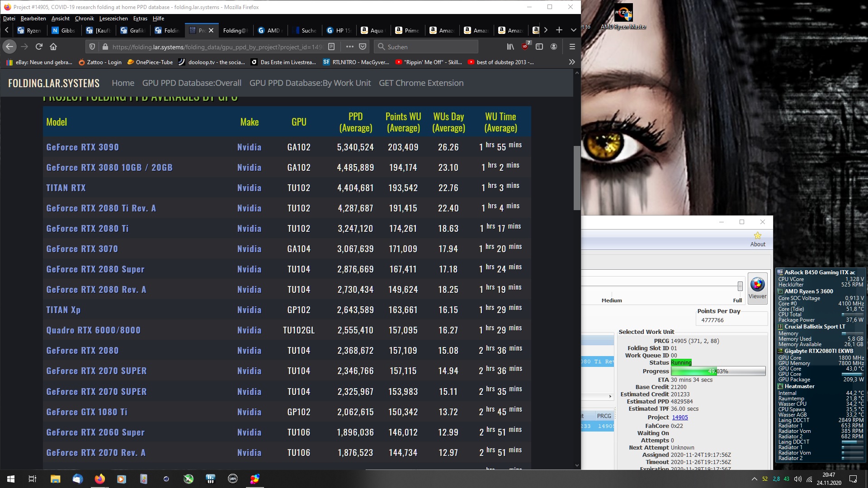The height and width of the screenshot is (488, 868).
Task: Open GPU PPD Database:Overall link
Action: 192,83
